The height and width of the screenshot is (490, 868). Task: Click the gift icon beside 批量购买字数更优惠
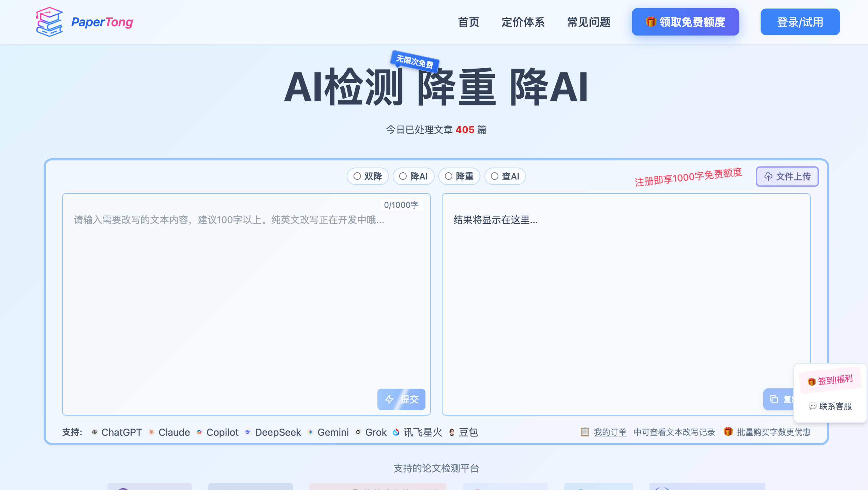[x=728, y=432]
